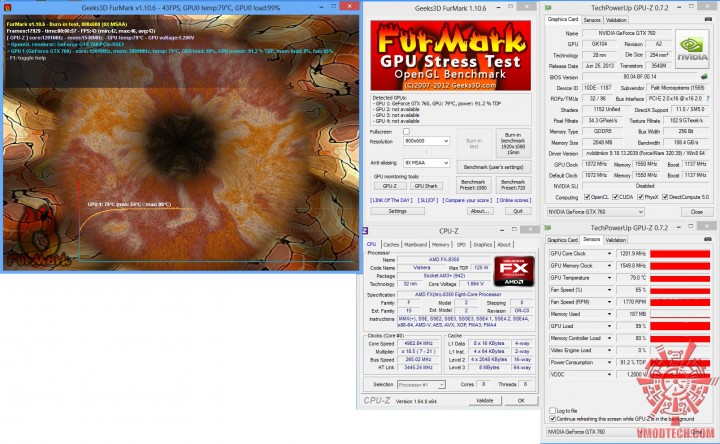
Task: Open the Video Engine Load dropdown
Action: point(609,350)
